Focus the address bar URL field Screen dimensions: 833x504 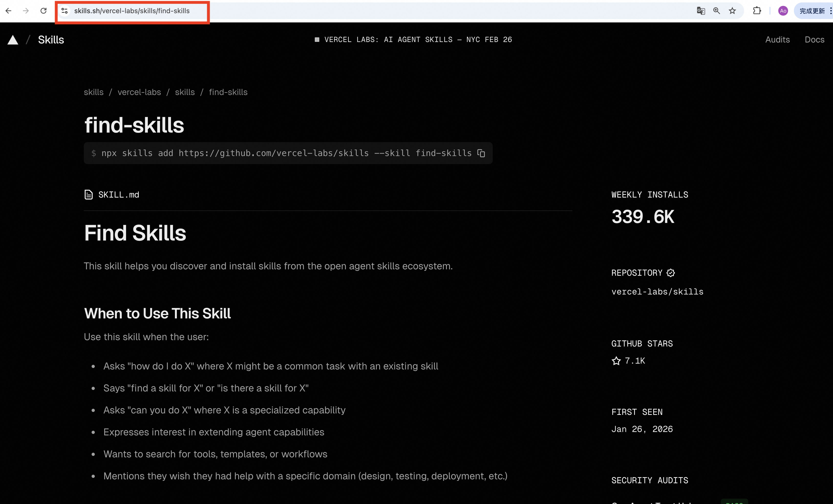(132, 11)
